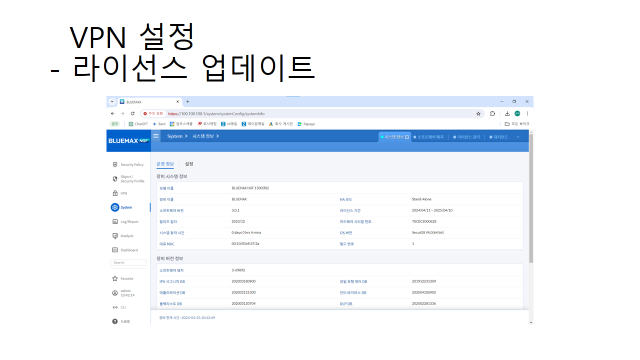The width and height of the screenshot is (640, 360).
Task: Click the IPS 시그니처 DB label
Action: 172,282
